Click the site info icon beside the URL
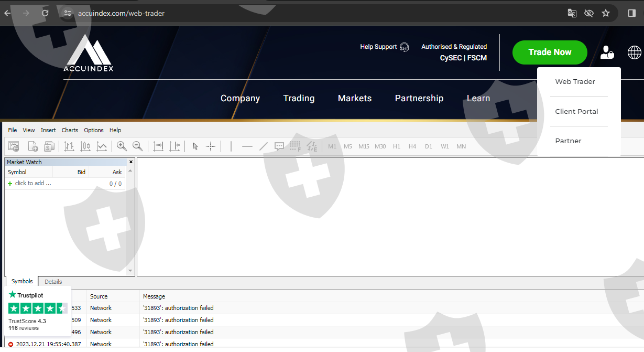This screenshot has height=352, width=644. click(67, 13)
